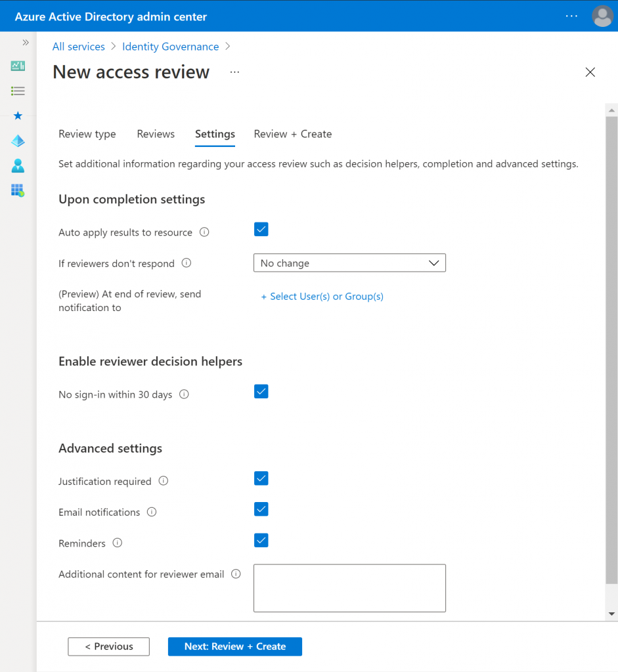The height and width of the screenshot is (672, 618).
Task: Switch to the Reviews tab
Action: [156, 134]
